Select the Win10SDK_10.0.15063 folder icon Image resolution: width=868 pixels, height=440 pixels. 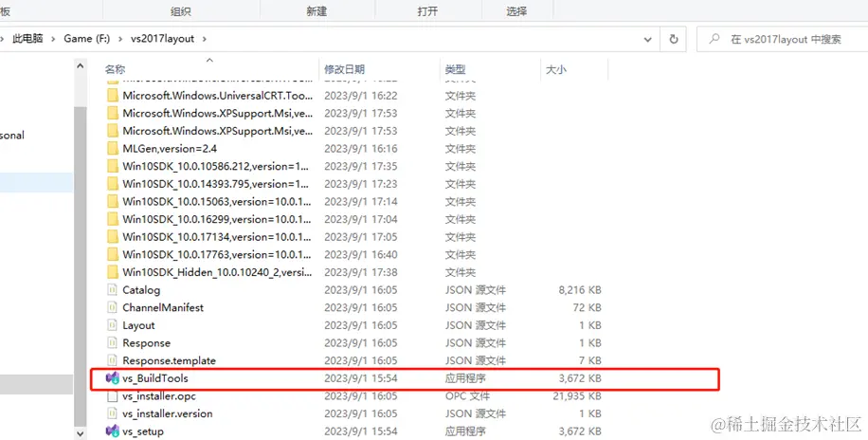coord(113,202)
